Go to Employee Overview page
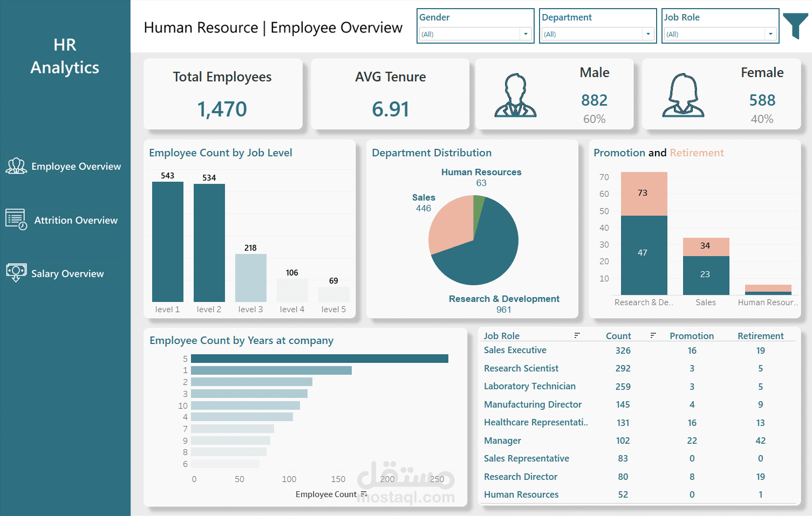 click(x=76, y=166)
